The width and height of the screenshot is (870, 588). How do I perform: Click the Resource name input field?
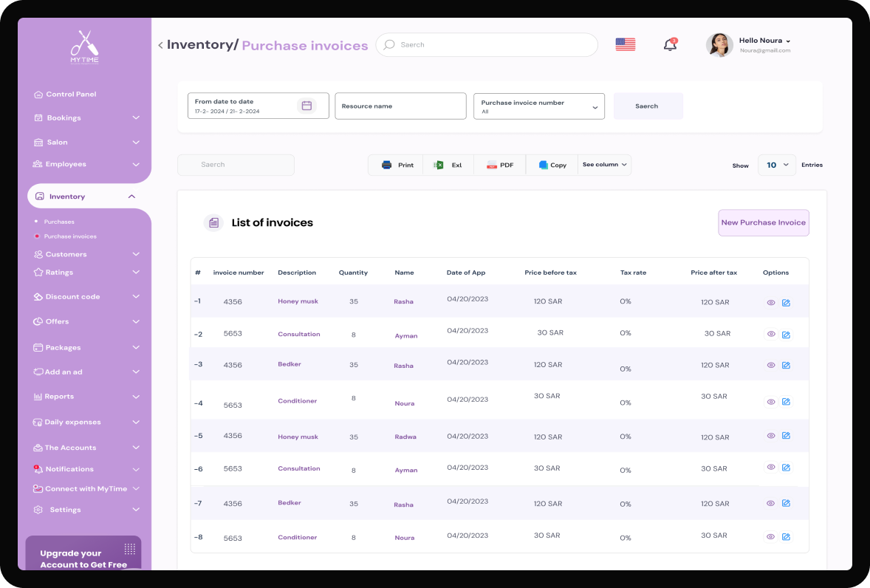400,106
